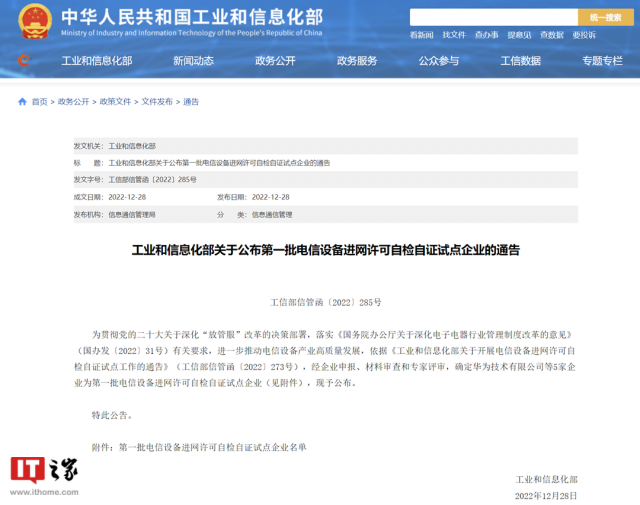Click the 特此公告 line
This screenshot has width=640, height=505.
(x=112, y=416)
